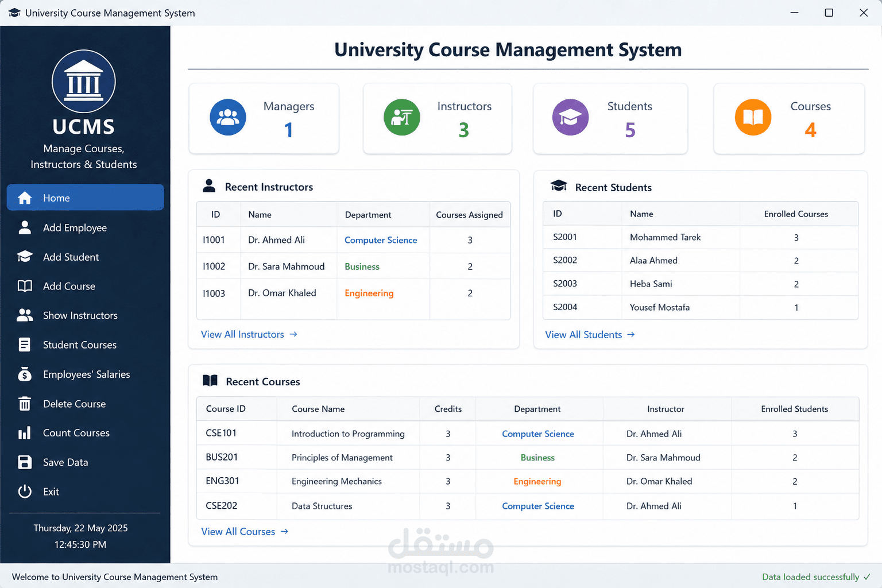Click the Exit power icon

click(x=25, y=492)
